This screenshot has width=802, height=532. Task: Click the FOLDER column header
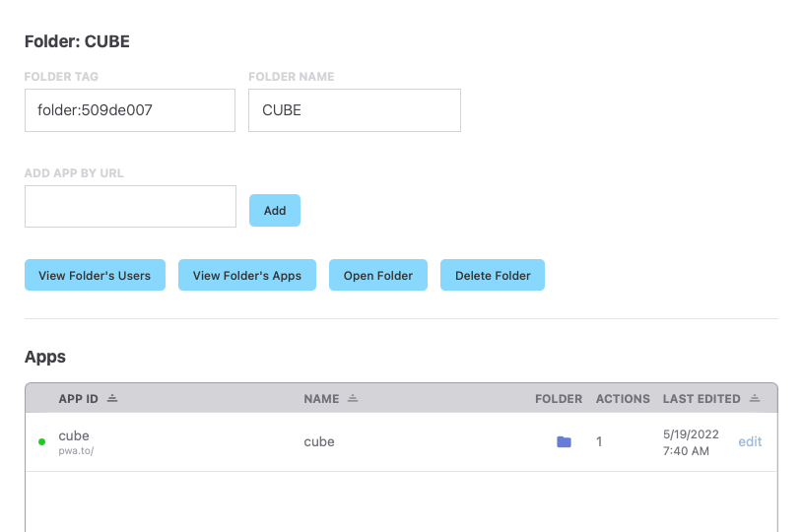[559, 399]
